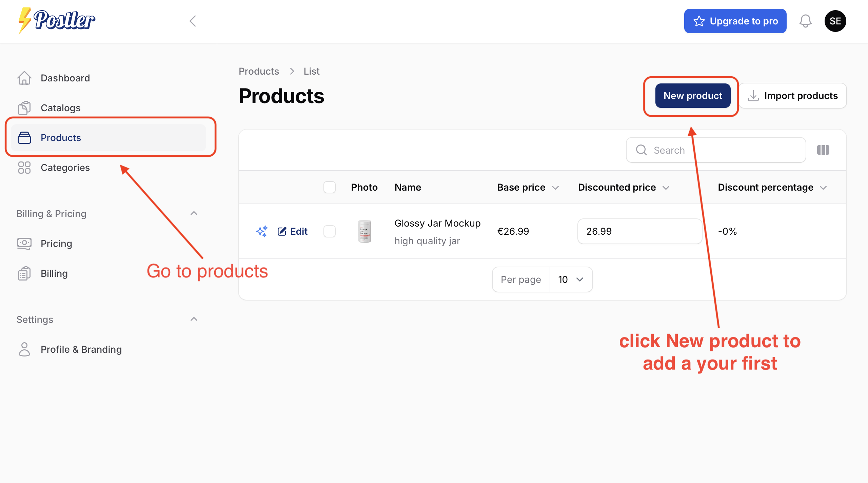This screenshot has height=483, width=868.
Task: Click the Catalogs document icon
Action: click(x=24, y=108)
